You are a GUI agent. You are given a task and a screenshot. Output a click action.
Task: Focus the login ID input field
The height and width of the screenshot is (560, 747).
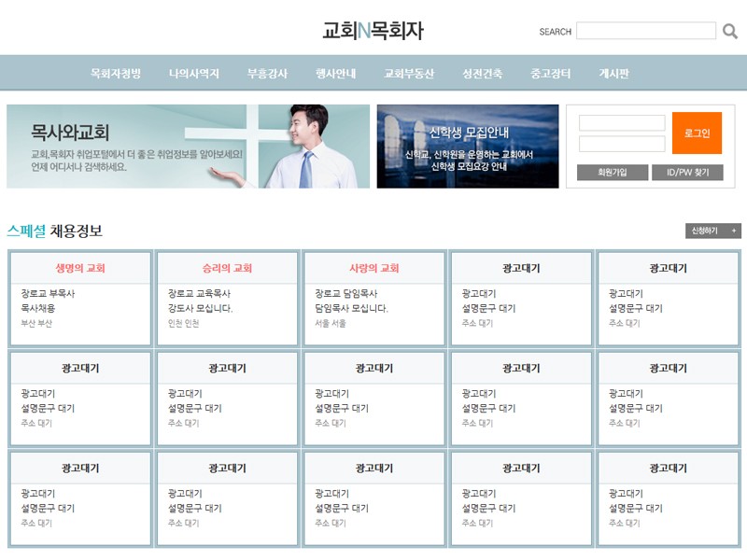point(622,123)
